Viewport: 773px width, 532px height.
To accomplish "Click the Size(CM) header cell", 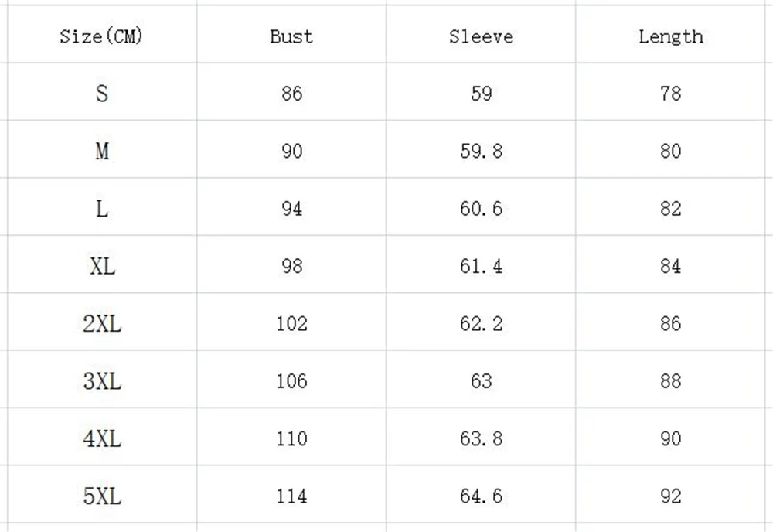I will click(x=101, y=36).
